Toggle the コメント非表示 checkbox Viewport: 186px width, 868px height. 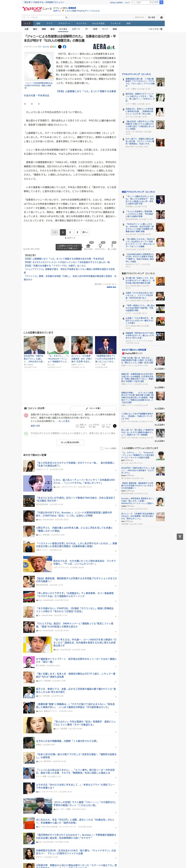pyautogui.click(x=102, y=448)
